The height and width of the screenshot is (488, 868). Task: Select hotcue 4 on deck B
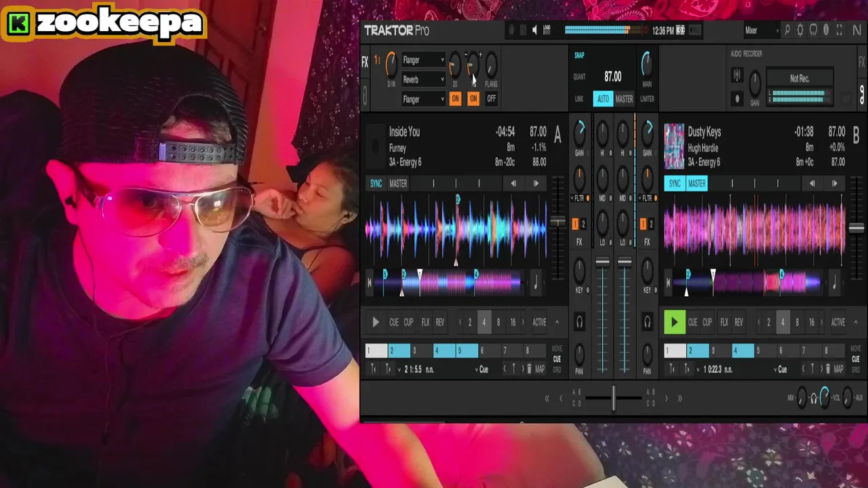click(743, 350)
